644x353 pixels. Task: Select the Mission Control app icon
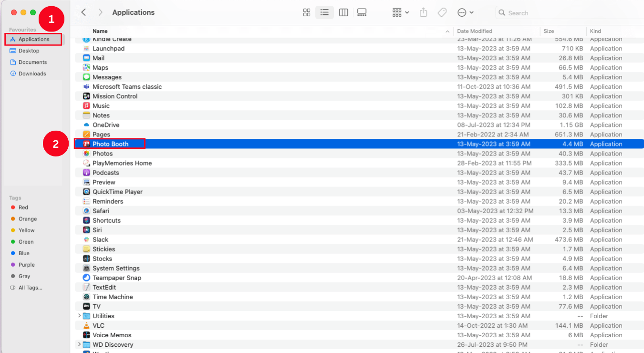(86, 96)
